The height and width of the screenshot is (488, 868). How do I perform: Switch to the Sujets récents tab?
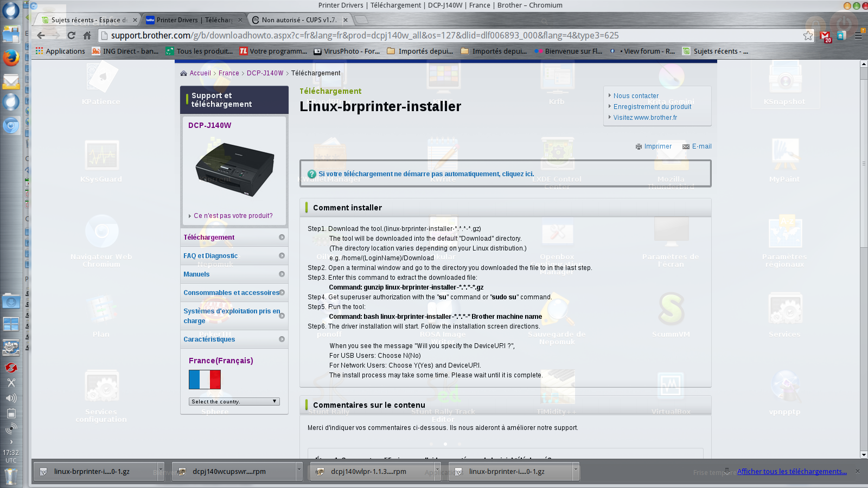(87, 20)
